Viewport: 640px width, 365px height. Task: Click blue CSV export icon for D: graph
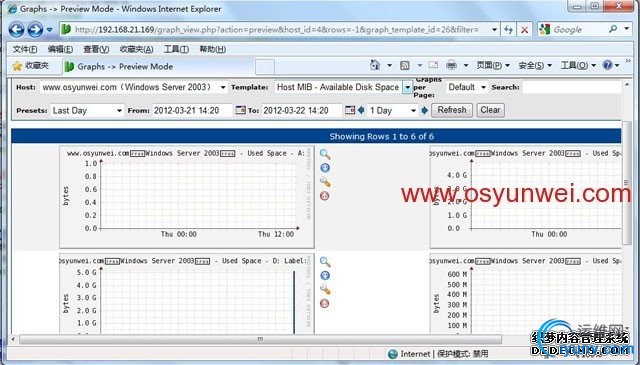(x=325, y=276)
